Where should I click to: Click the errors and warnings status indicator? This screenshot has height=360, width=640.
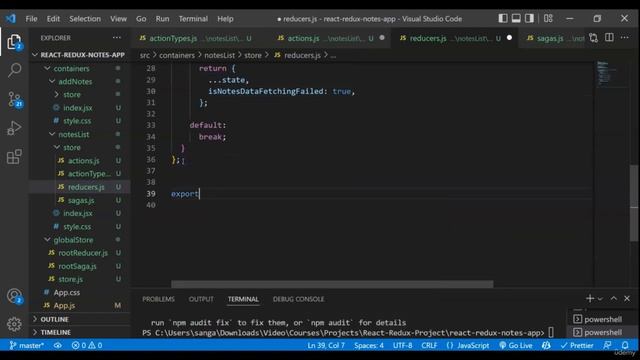pos(87,345)
